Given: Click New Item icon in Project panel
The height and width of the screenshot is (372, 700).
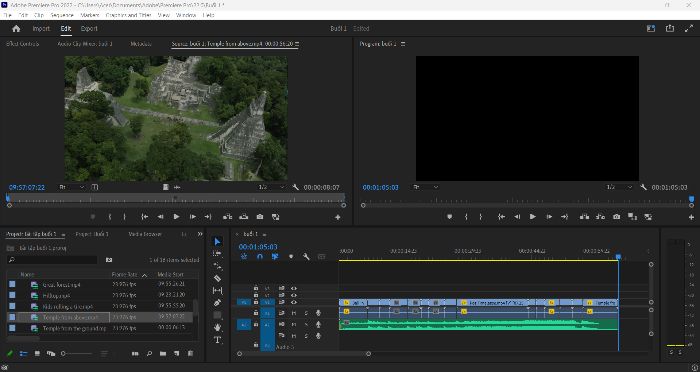Looking at the screenshot, I should [177, 353].
